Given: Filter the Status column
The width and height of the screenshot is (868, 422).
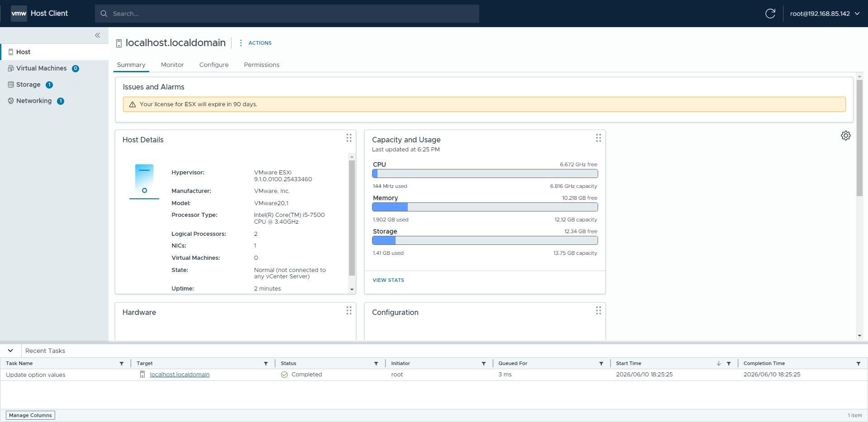Looking at the screenshot, I should (x=376, y=364).
